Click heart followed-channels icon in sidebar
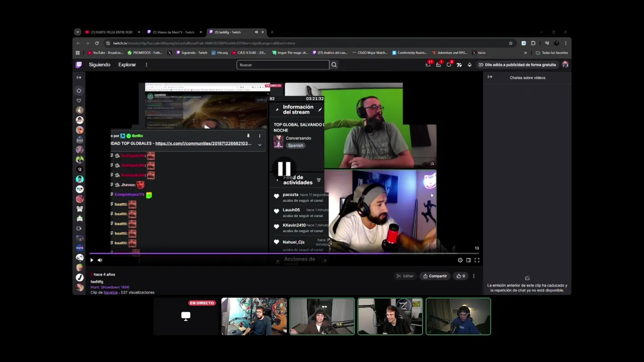Viewport: 644px width, 362px height. (x=79, y=101)
